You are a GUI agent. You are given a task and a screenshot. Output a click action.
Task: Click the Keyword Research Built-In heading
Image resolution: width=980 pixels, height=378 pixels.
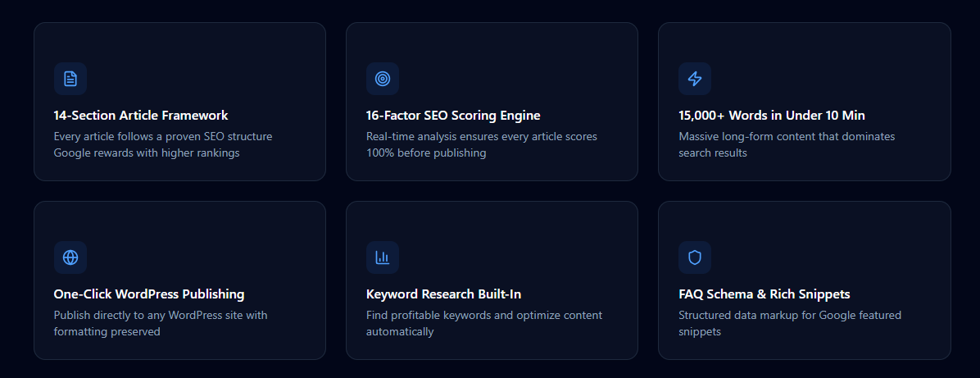point(444,294)
